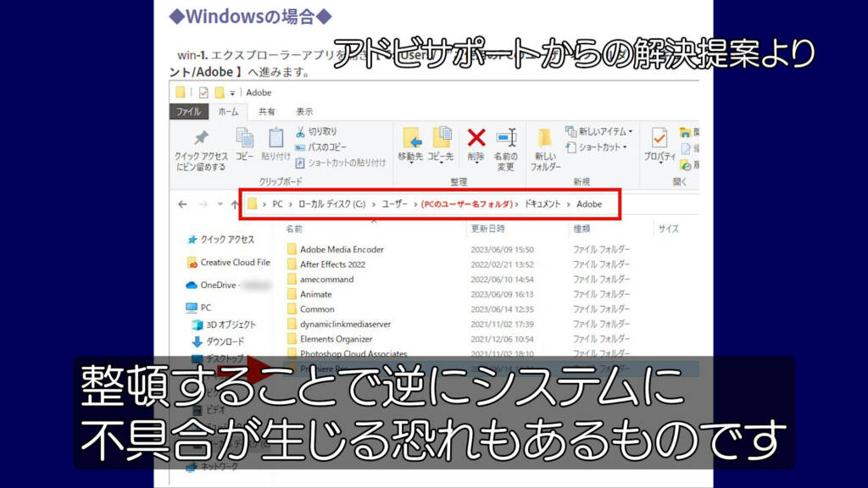Pin to クイック アクセス icon
This screenshot has width=868, height=488.
201,138
